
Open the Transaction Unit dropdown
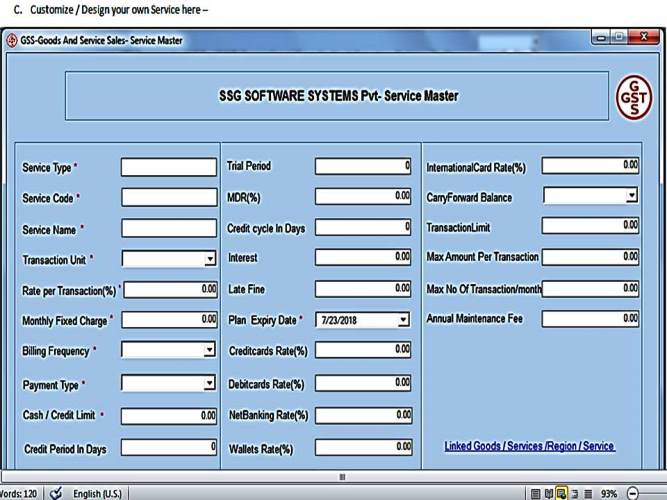(x=210, y=259)
